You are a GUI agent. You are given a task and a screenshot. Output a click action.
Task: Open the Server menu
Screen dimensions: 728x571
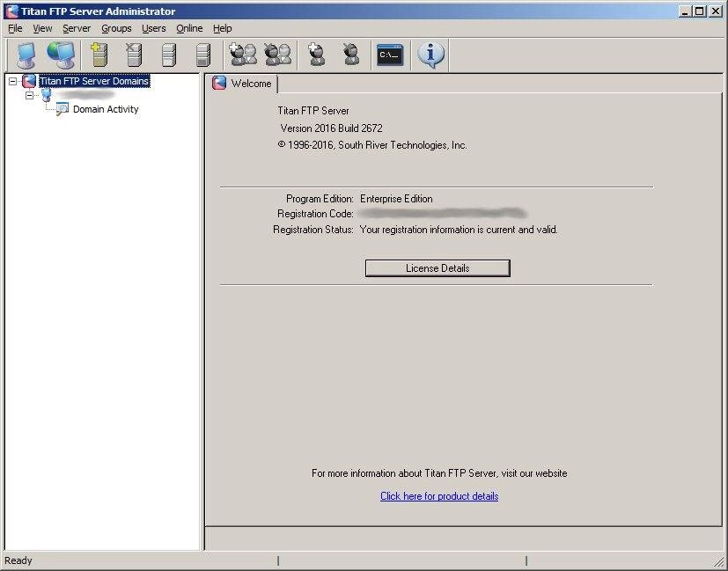pos(77,28)
